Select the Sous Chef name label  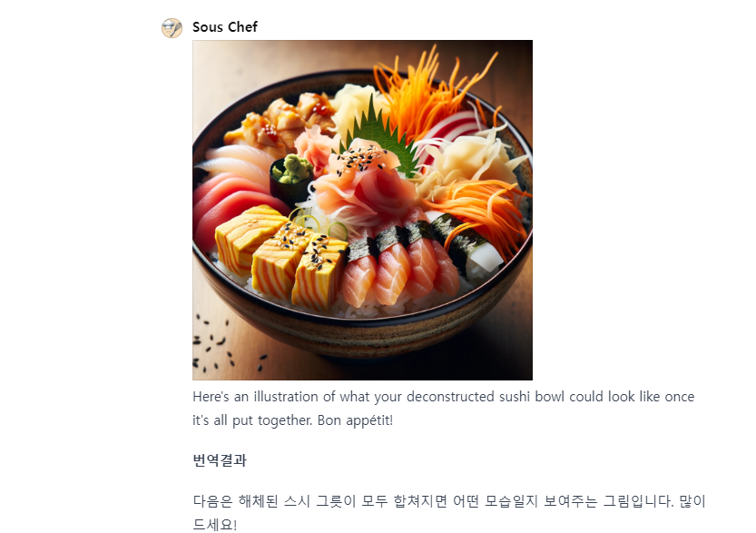(x=225, y=27)
